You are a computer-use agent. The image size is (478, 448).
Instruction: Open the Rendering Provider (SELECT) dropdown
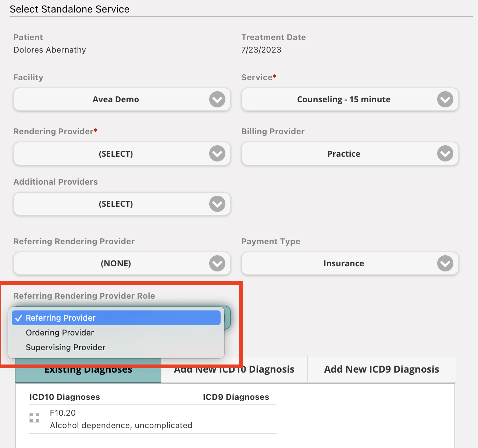122,154
